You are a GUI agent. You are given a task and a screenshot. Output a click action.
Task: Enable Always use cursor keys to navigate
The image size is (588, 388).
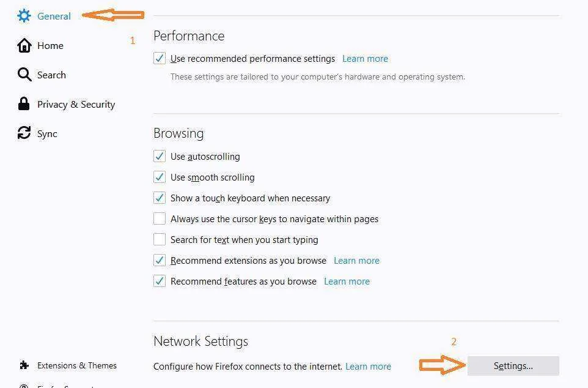coord(160,218)
